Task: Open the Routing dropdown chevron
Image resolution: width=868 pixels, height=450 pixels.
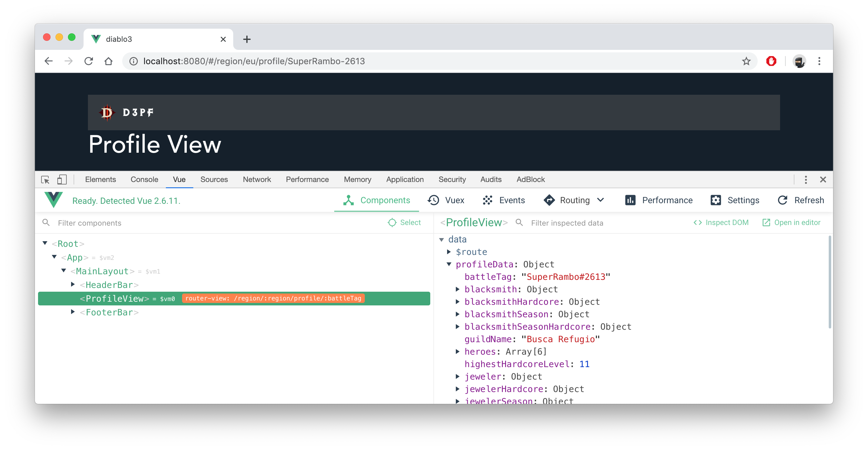Action: [x=600, y=200]
